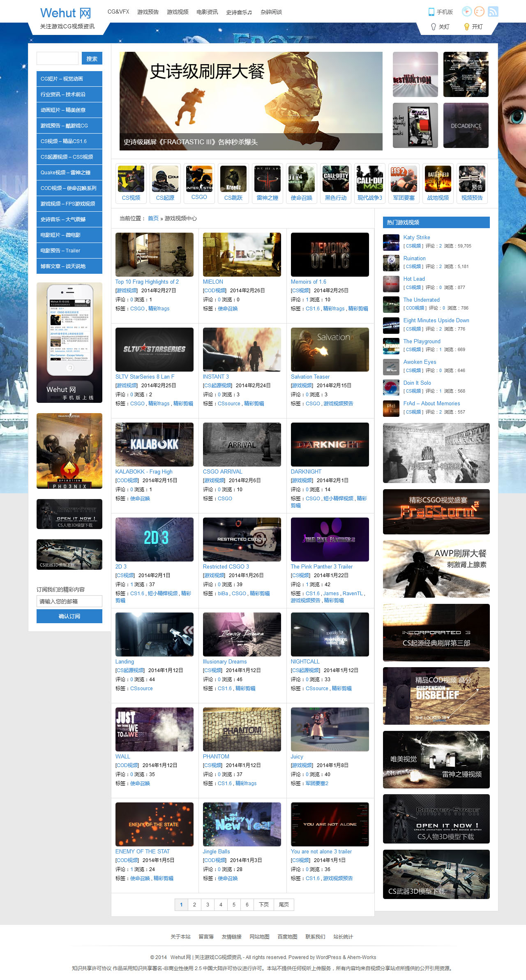Screen dimensions: 526x980
Task: Click the Wehut 网 site logo
Action: click(x=66, y=13)
